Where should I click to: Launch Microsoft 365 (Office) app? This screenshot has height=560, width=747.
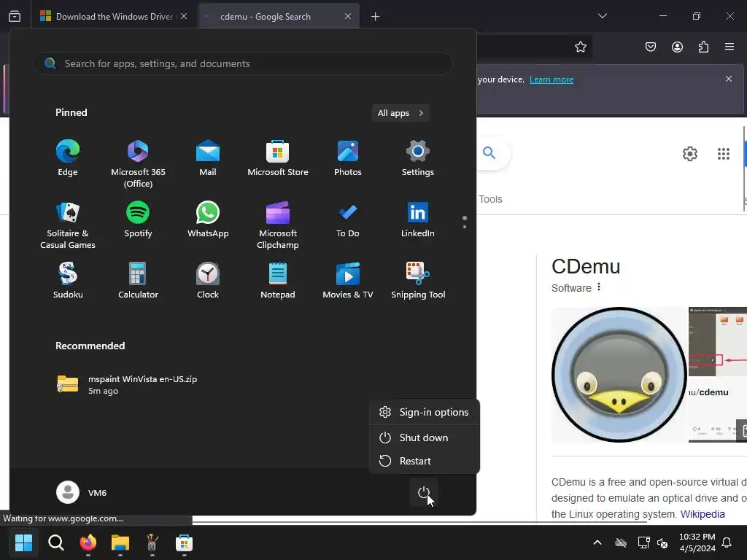point(138,163)
